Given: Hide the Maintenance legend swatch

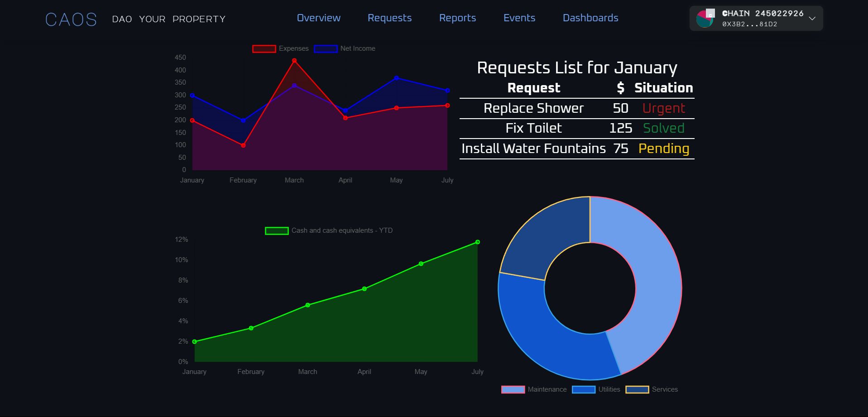Looking at the screenshot, I should (x=513, y=390).
